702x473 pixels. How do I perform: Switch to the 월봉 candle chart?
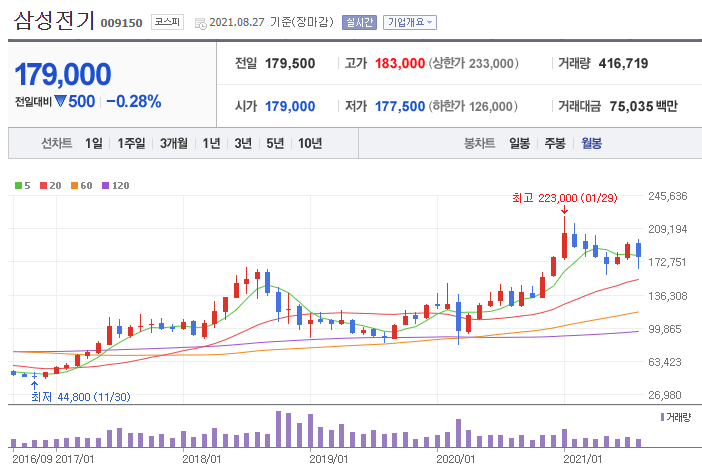tap(591, 143)
